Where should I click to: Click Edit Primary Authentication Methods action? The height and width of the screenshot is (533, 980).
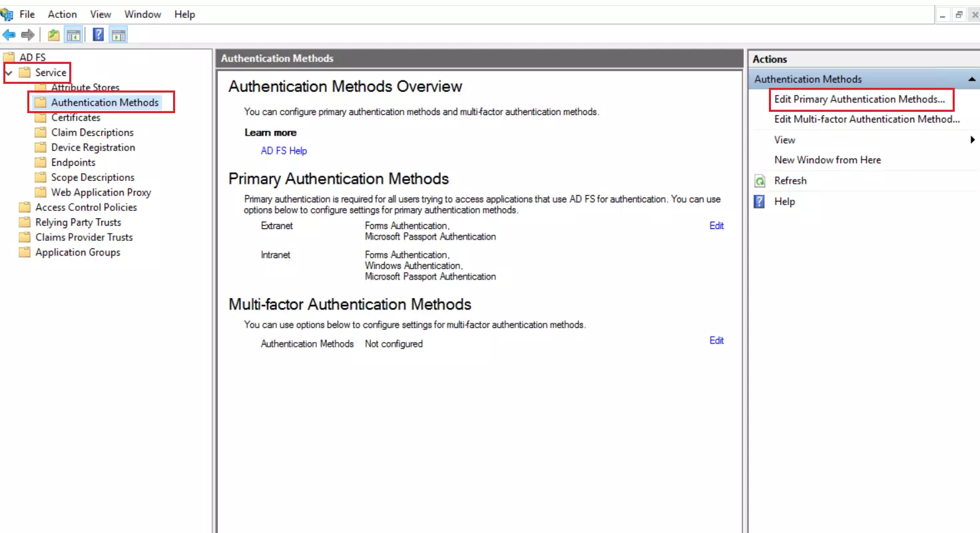[859, 99]
